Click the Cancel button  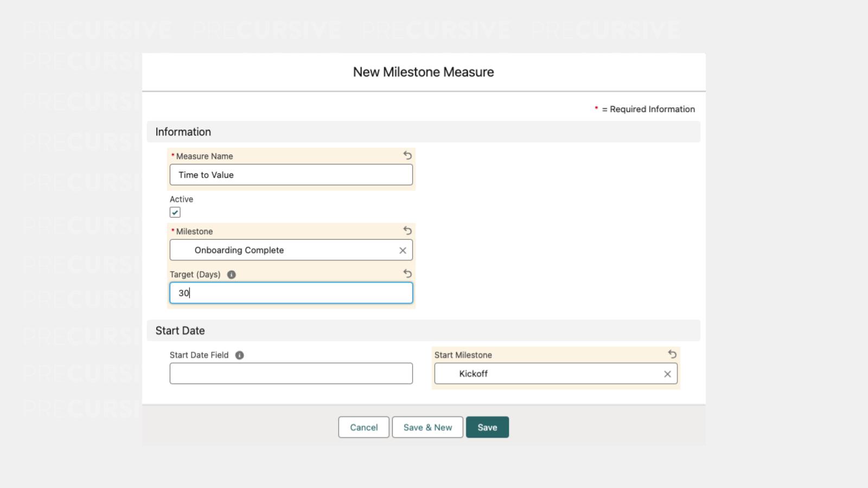(363, 427)
